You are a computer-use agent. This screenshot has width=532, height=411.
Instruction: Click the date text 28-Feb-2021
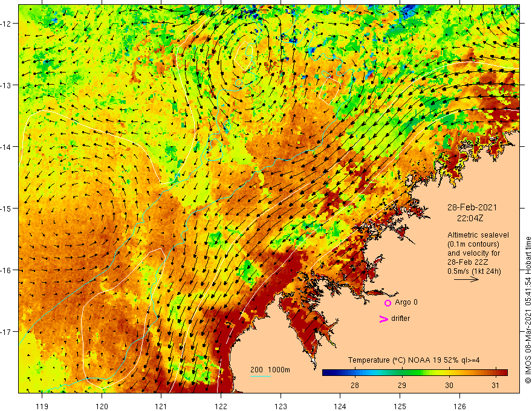click(x=472, y=207)
